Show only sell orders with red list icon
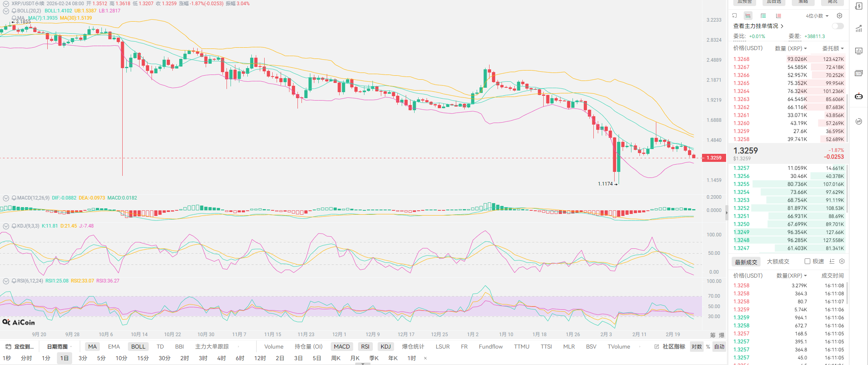This screenshot has height=365, width=868. 779,16
